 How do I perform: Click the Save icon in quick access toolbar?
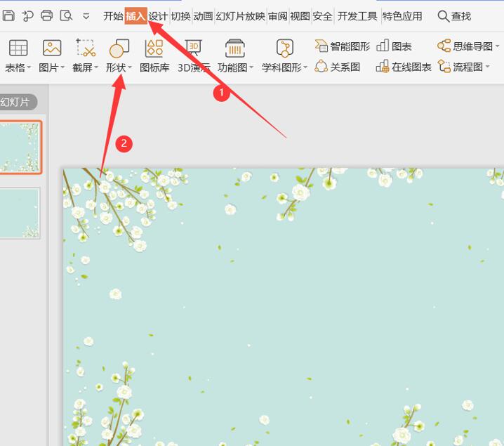coord(8,15)
